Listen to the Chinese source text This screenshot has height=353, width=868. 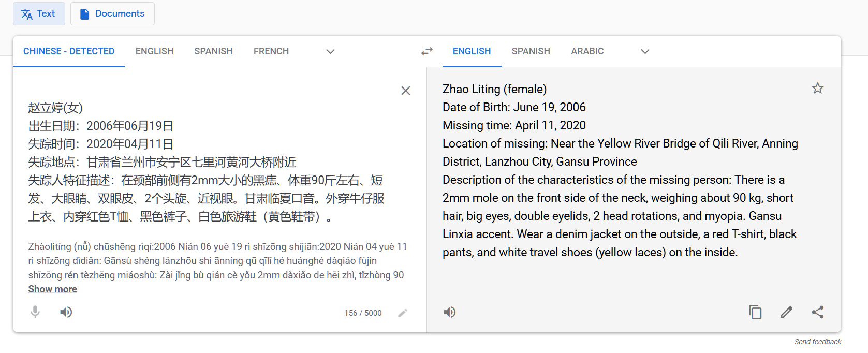coord(66,312)
